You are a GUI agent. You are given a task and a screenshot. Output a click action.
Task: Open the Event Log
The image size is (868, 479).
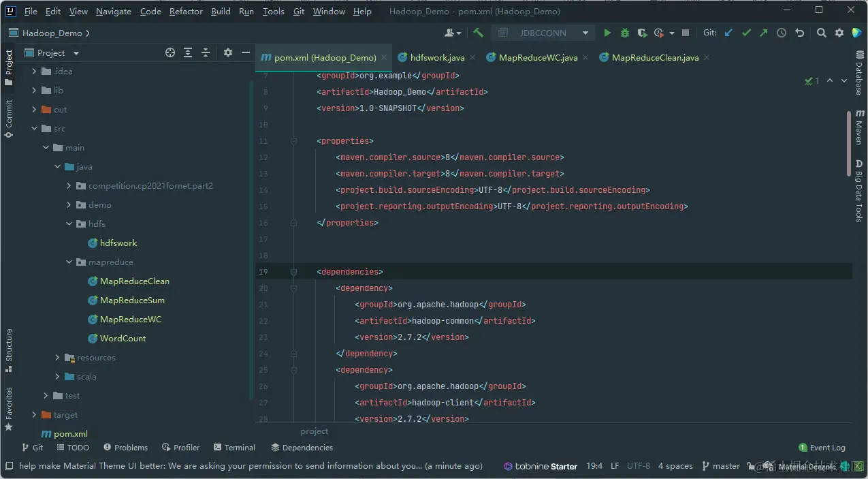coord(822,448)
